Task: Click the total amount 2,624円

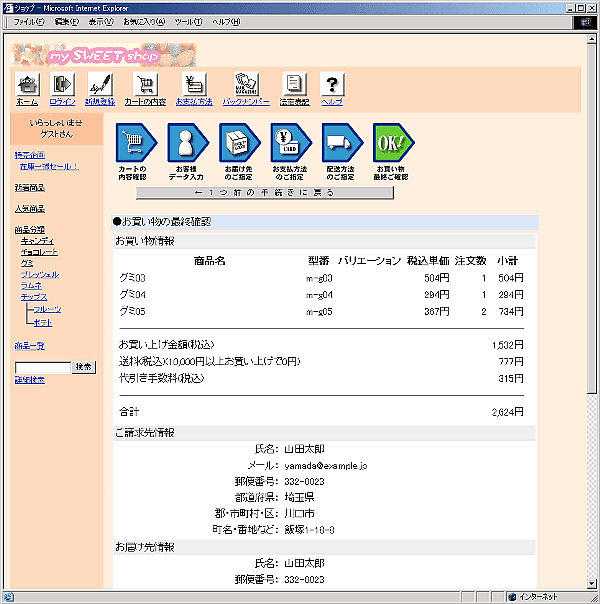Action: [x=508, y=412]
